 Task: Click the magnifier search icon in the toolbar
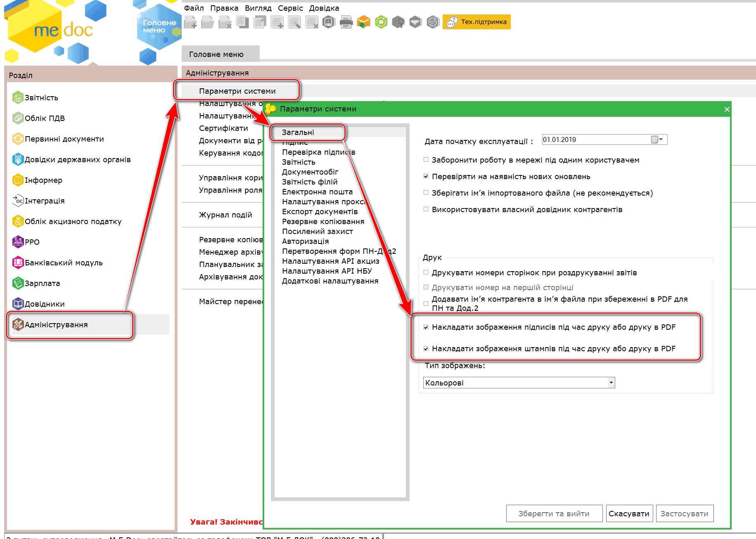(x=398, y=22)
